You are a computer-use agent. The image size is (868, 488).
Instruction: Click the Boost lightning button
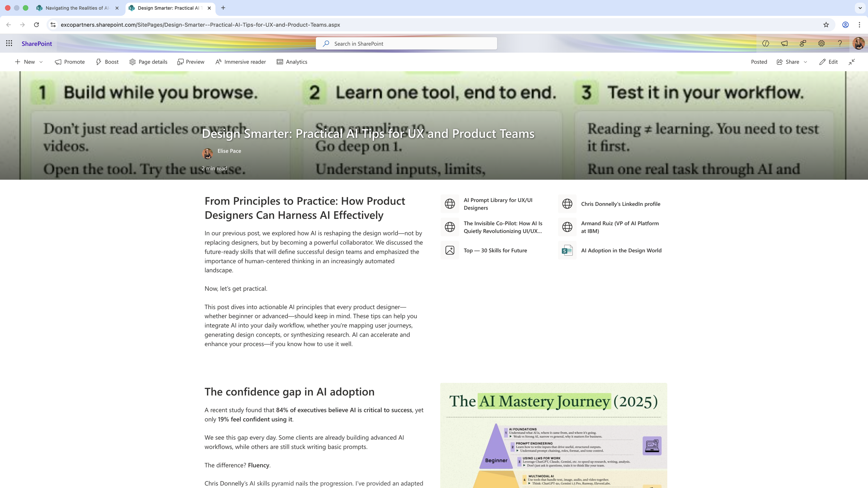[107, 62]
